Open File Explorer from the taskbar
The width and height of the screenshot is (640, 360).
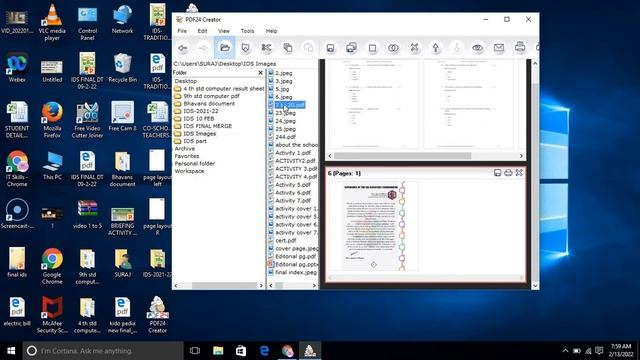point(218,351)
